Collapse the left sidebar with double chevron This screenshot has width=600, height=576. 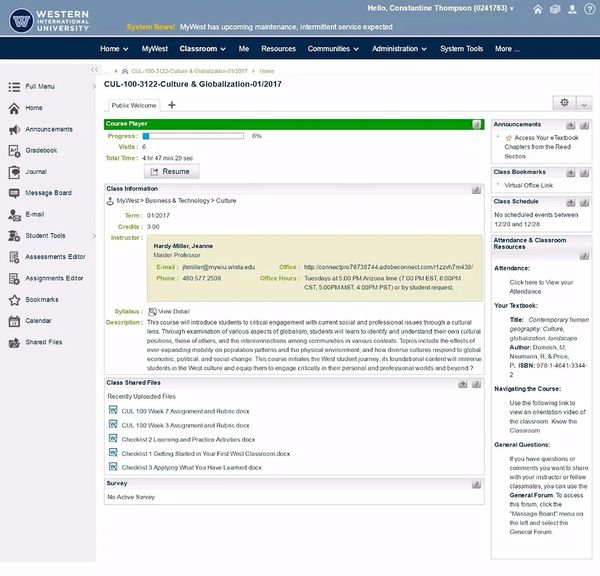coord(93,70)
